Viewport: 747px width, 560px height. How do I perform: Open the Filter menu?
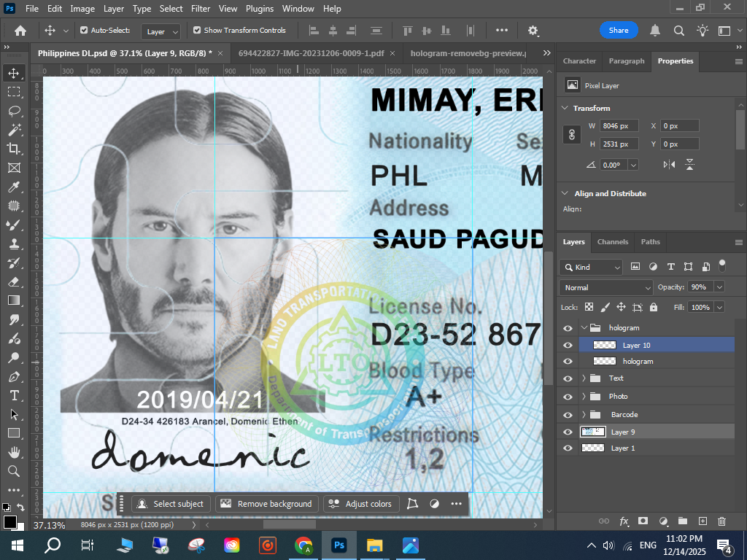click(201, 9)
